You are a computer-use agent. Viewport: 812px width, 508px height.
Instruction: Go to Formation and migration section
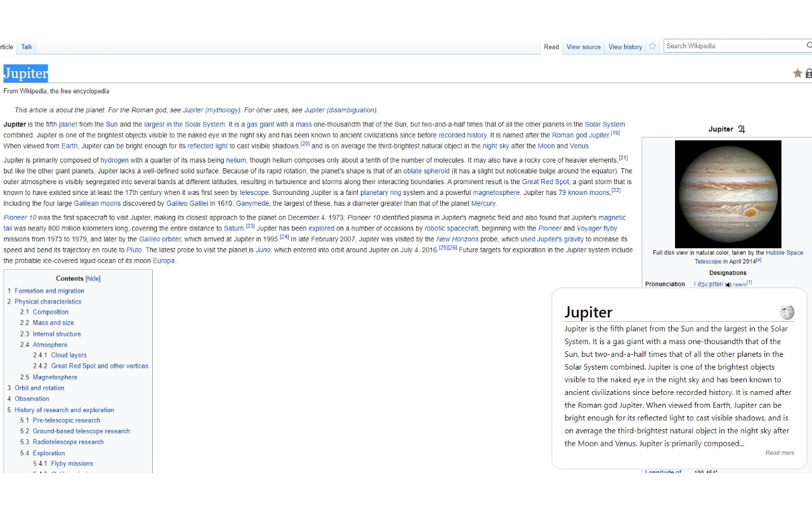[x=49, y=291]
